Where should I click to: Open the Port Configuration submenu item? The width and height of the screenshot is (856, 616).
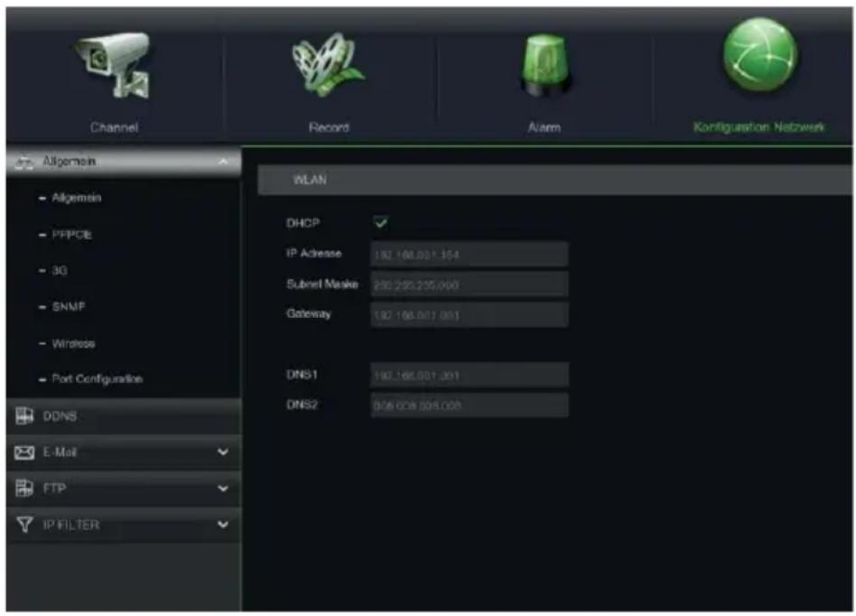tap(97, 378)
